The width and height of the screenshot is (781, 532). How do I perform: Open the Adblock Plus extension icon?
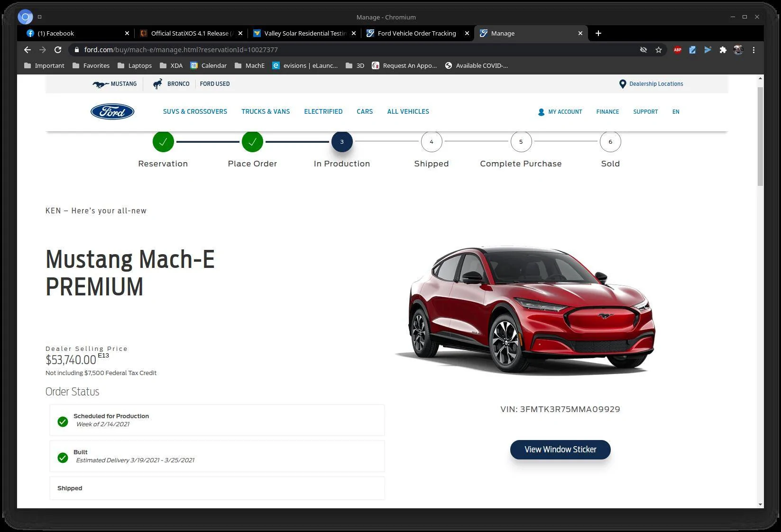pyautogui.click(x=678, y=50)
